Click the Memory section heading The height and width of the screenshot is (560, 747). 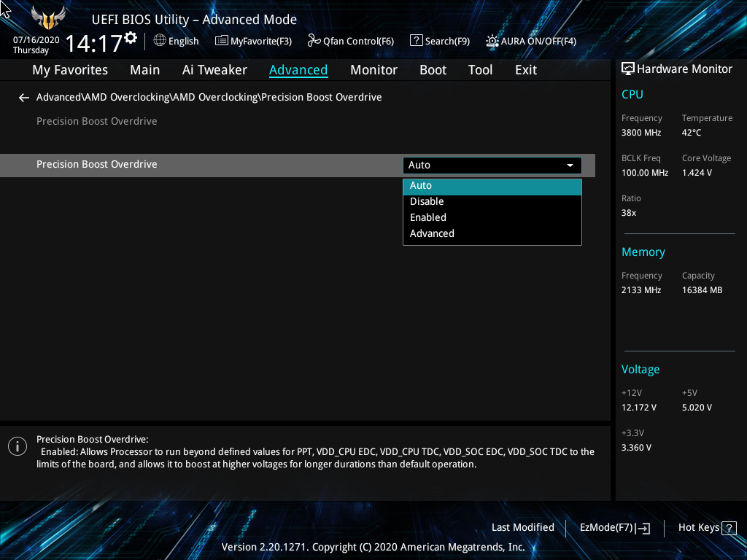point(643,252)
